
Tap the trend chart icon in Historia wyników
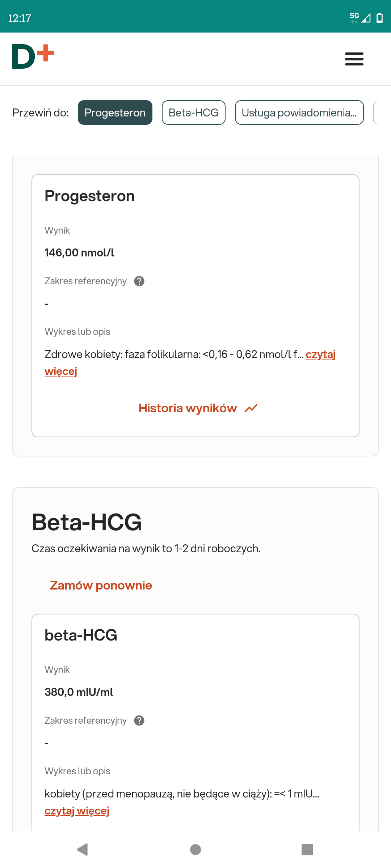(x=251, y=408)
